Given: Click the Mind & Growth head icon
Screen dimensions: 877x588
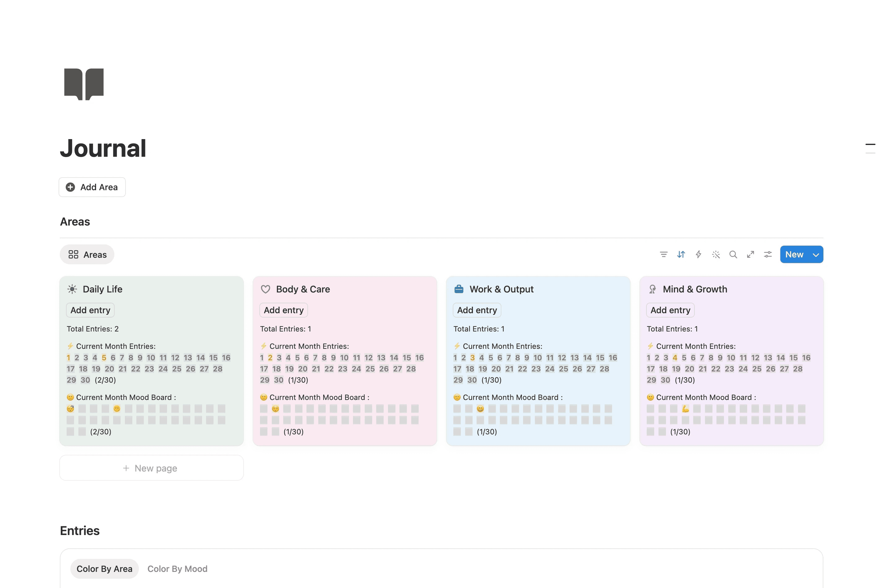Looking at the screenshot, I should pyautogui.click(x=652, y=289).
